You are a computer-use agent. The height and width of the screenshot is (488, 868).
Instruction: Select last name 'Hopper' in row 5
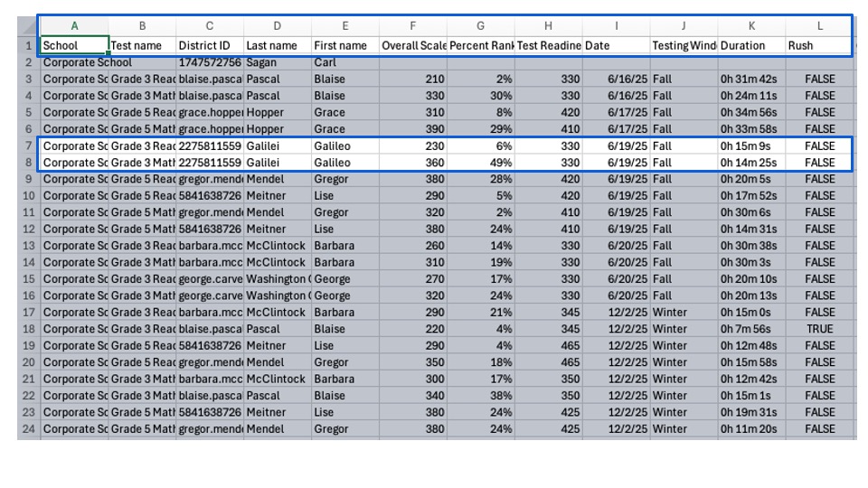pos(278,112)
